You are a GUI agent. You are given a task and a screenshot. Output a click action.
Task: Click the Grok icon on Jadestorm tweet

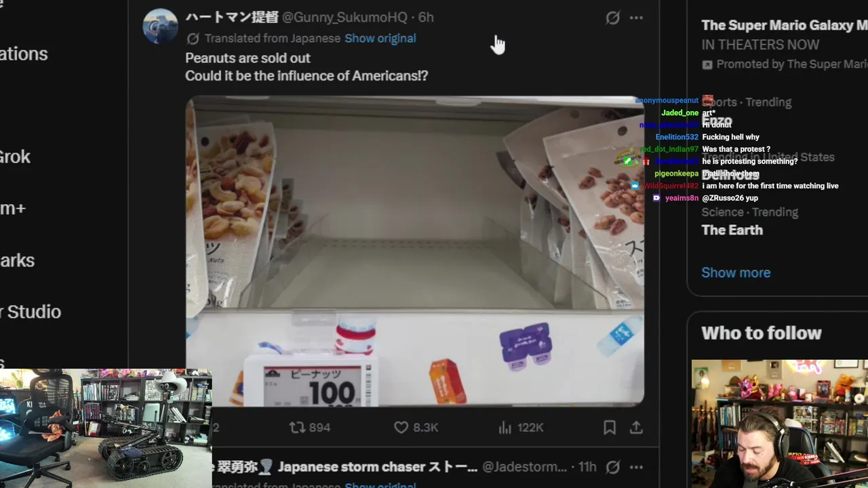click(x=612, y=467)
